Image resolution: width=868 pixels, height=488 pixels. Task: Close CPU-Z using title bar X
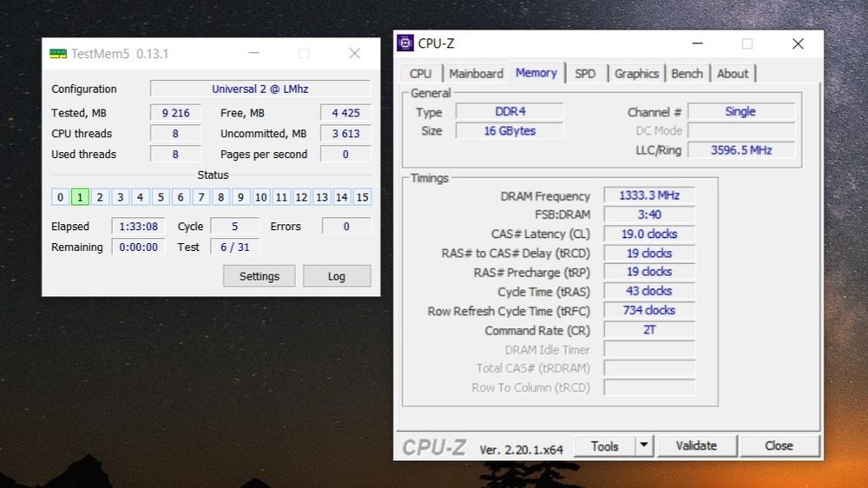(798, 43)
